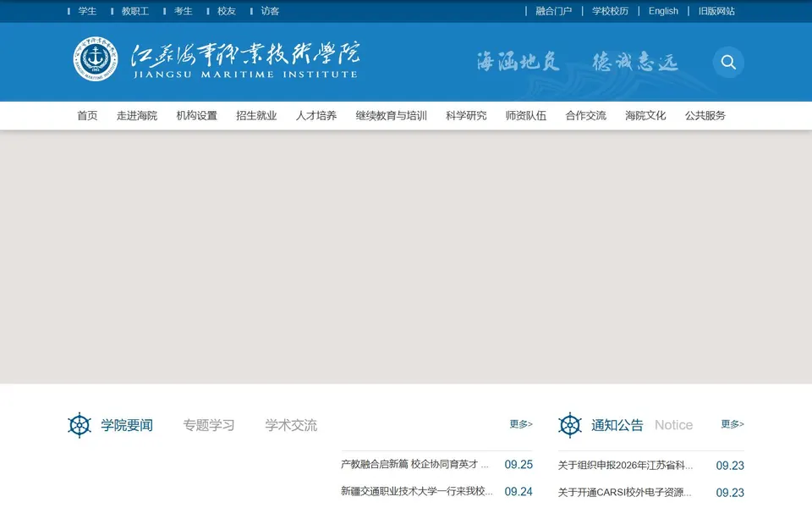Select the 学院要闻 tab

[x=127, y=425]
